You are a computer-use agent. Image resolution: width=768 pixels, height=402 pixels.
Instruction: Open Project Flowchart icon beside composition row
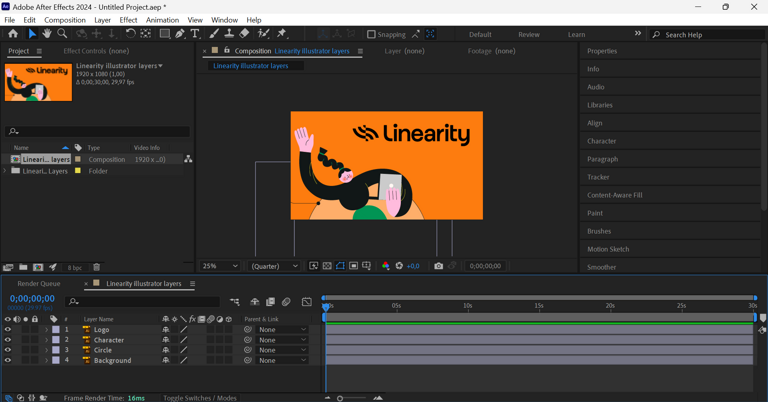pos(188,159)
